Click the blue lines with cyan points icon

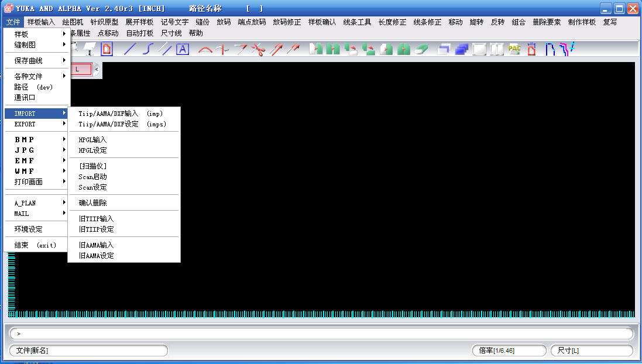550,49
